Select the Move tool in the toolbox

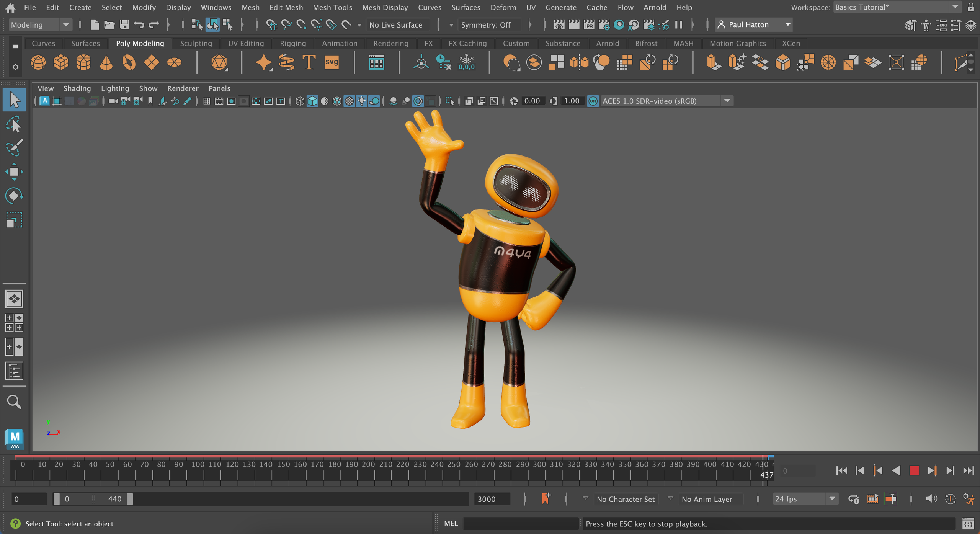pos(14,172)
